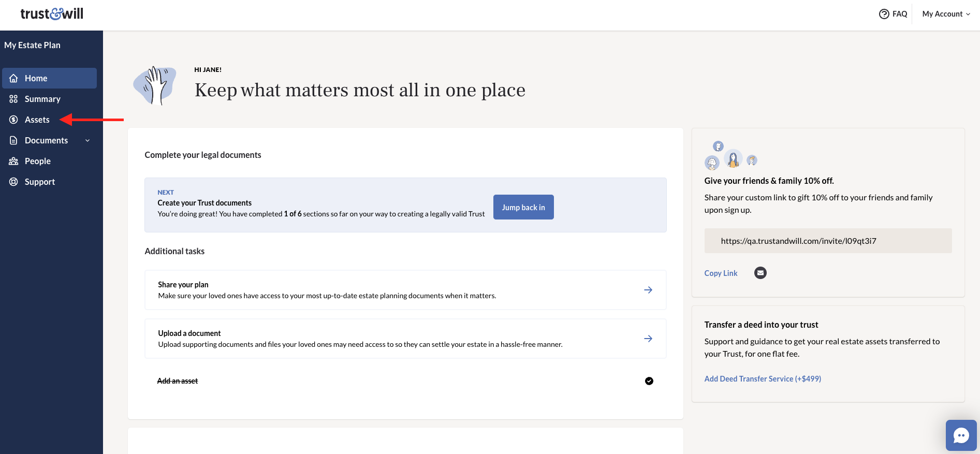
Task: Open the FAQ help icon
Action: (884, 14)
